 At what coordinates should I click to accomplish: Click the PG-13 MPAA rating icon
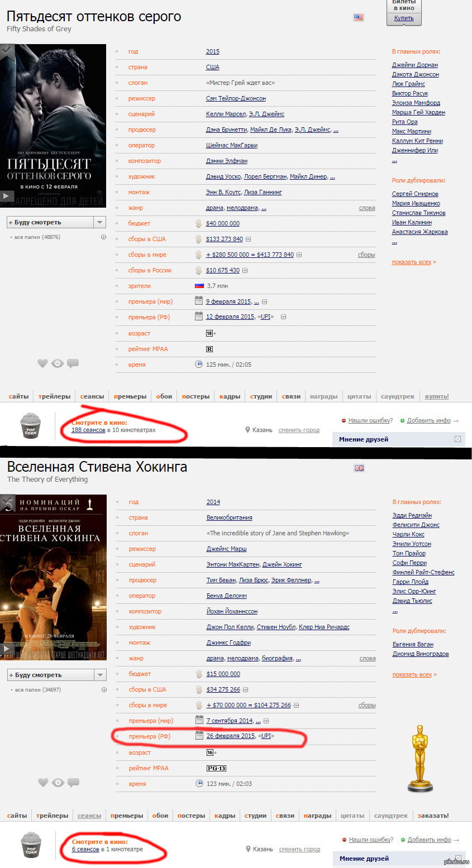[216, 768]
